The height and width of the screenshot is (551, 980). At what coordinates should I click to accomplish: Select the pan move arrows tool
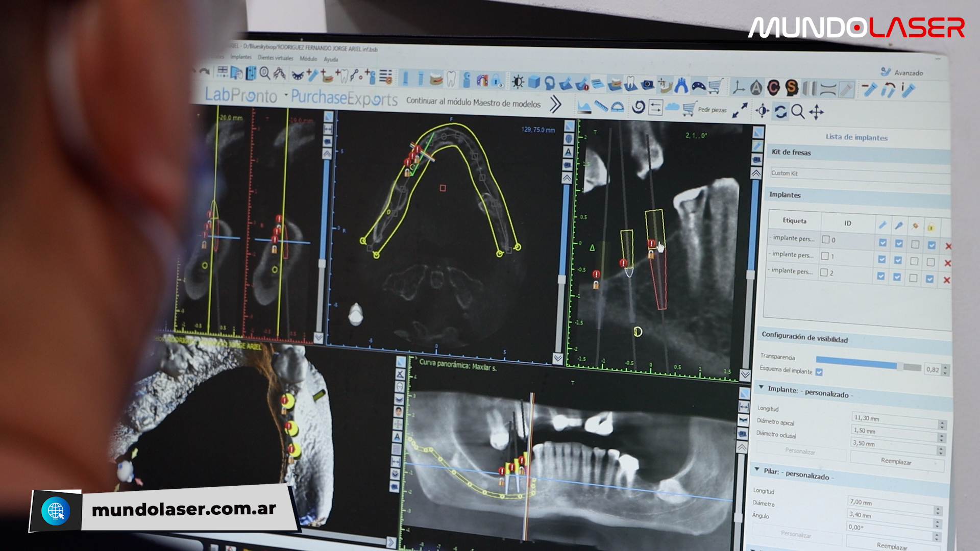click(816, 112)
